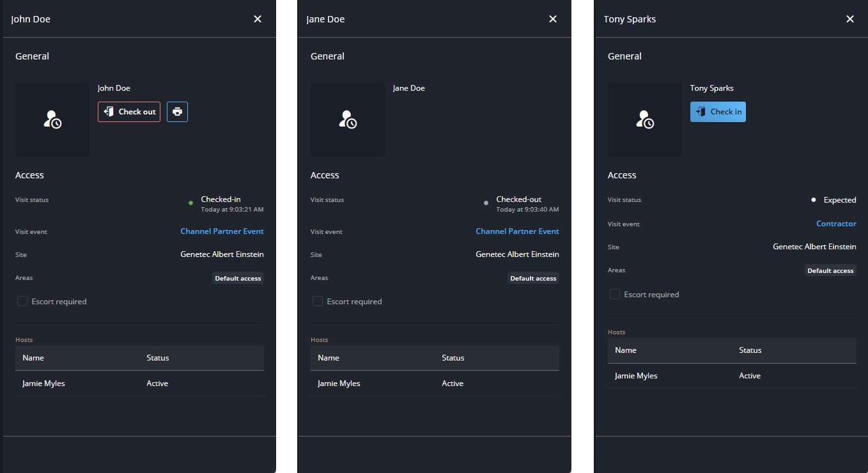Open Channel Partner Event link for Jane Doe
This screenshot has height=473, width=868.
[517, 231]
